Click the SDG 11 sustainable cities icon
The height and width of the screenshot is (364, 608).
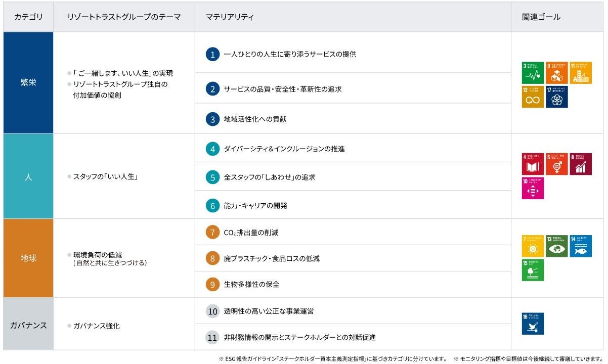581,73
